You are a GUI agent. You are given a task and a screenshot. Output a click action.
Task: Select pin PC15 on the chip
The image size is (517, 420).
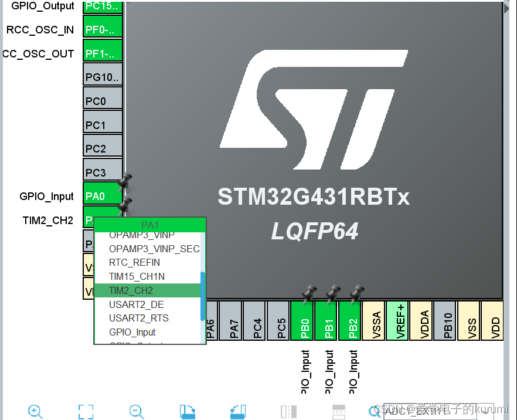click(x=103, y=7)
